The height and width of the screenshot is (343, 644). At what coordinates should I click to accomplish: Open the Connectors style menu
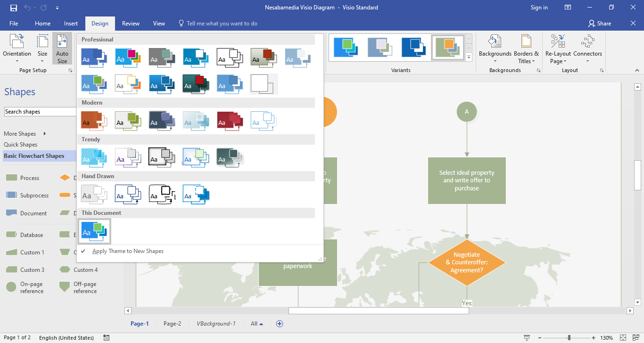click(587, 48)
